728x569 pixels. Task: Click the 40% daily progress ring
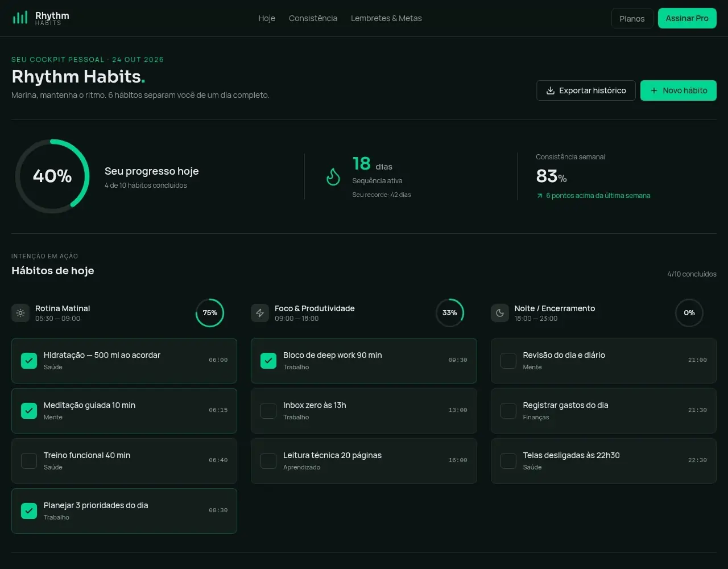52,176
